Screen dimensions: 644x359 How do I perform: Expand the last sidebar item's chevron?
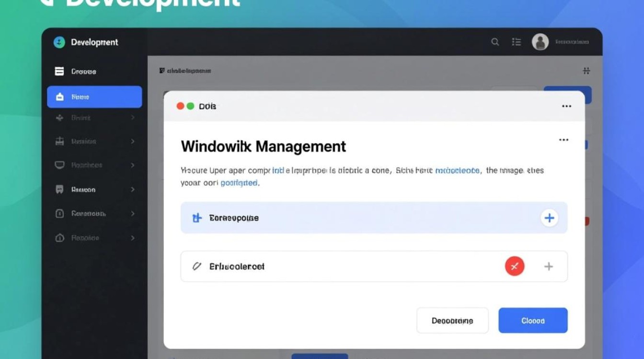click(133, 238)
